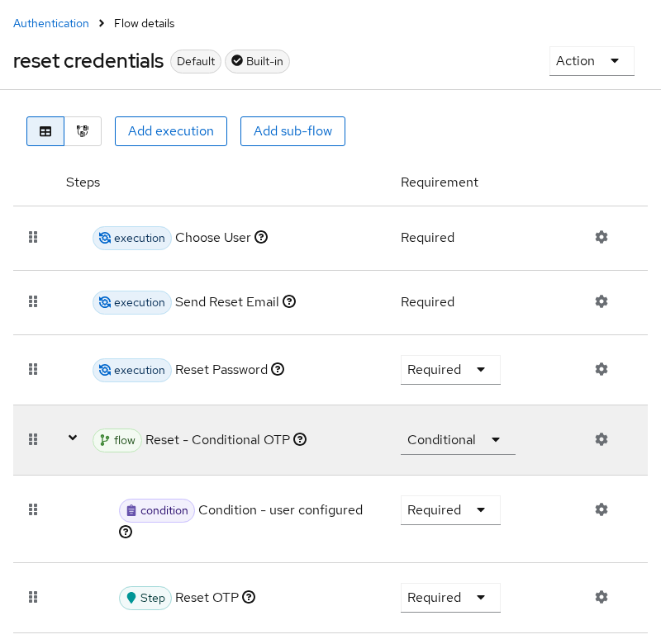Open settings gear for Condition - user configured
The image size is (661, 644).
(x=602, y=509)
